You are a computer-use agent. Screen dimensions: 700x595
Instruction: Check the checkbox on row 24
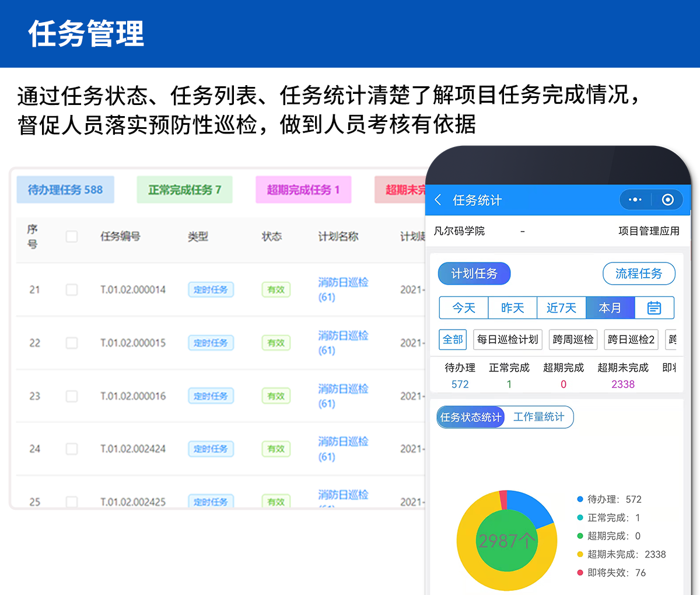tap(72, 449)
